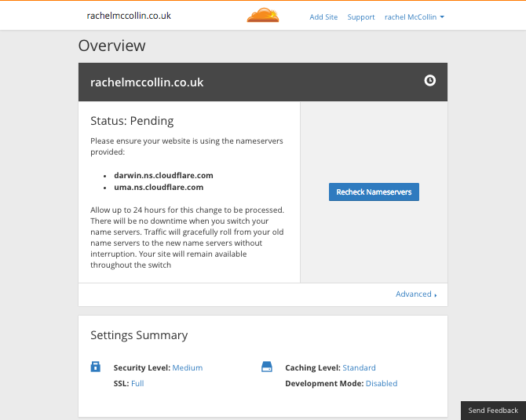Click Send Feedback button
The image size is (526, 420).
[x=493, y=411]
